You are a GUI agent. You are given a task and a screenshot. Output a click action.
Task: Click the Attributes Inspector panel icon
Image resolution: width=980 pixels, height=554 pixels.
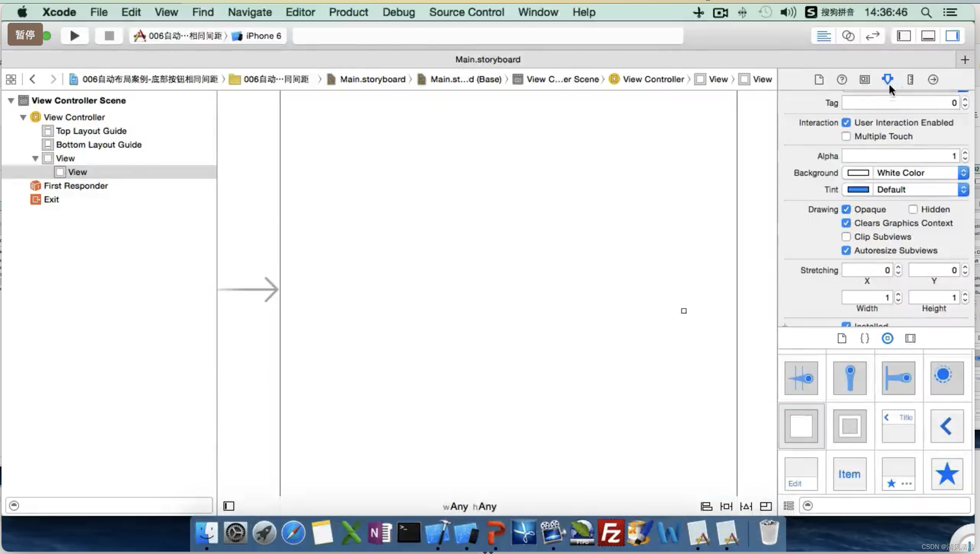point(888,79)
